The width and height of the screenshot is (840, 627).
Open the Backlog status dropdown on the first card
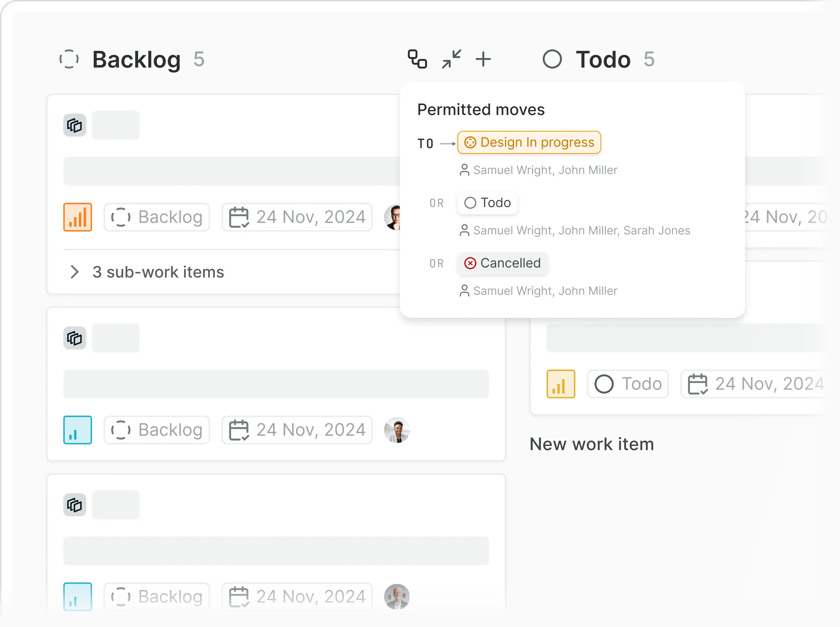[157, 217]
